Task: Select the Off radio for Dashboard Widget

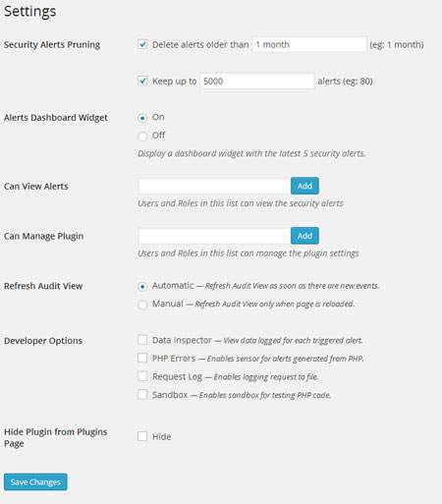Action: coord(142,136)
